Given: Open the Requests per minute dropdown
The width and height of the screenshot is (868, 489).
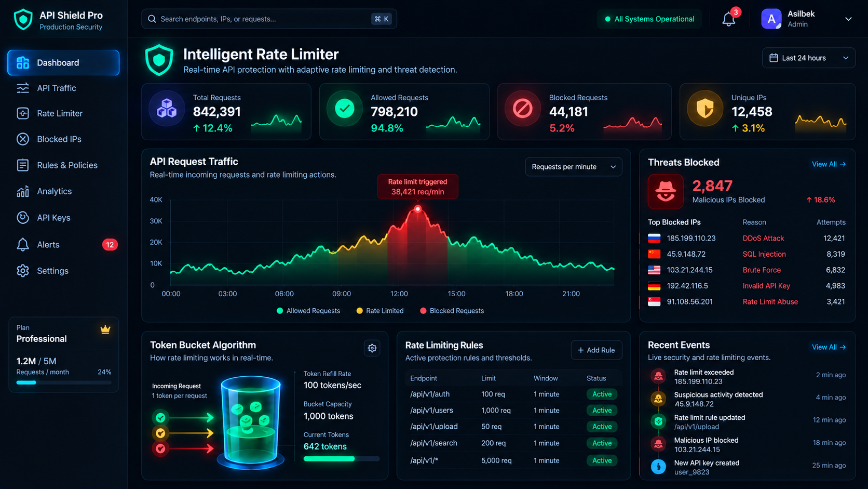Looking at the screenshot, I should [x=574, y=167].
